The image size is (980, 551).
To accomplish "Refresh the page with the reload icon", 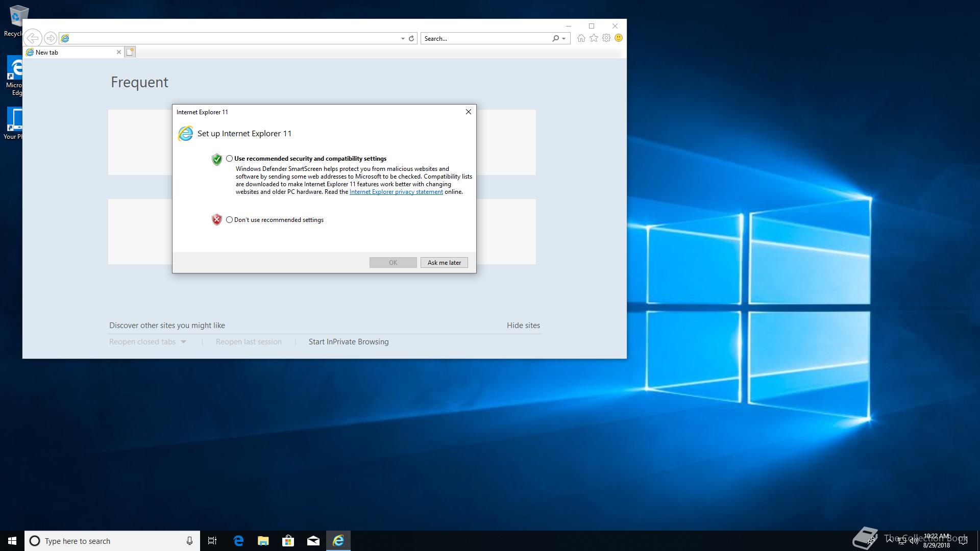I will click(411, 38).
